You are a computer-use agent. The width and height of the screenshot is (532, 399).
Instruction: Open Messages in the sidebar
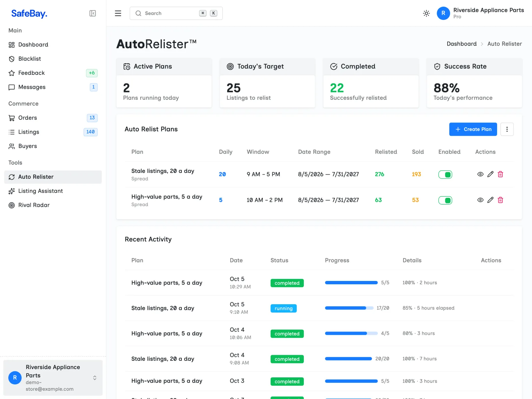pyautogui.click(x=53, y=87)
